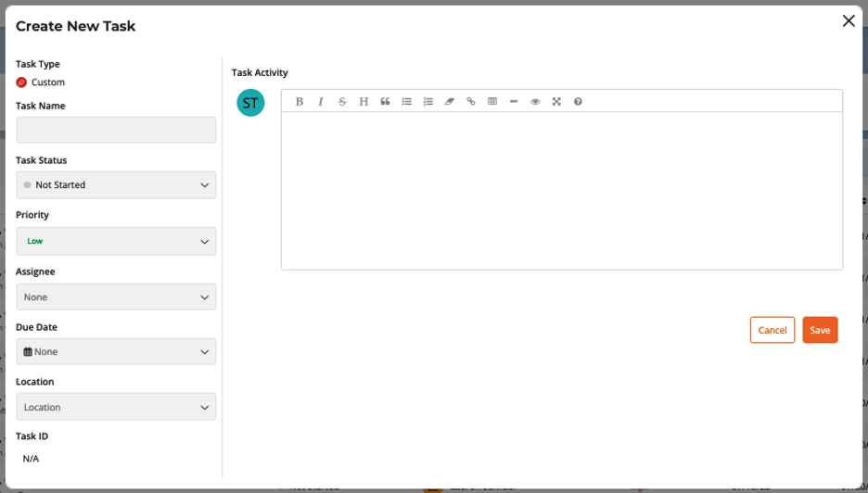This screenshot has width=868, height=493.
Task: Toggle bold formatting in the editor
Action: [300, 101]
